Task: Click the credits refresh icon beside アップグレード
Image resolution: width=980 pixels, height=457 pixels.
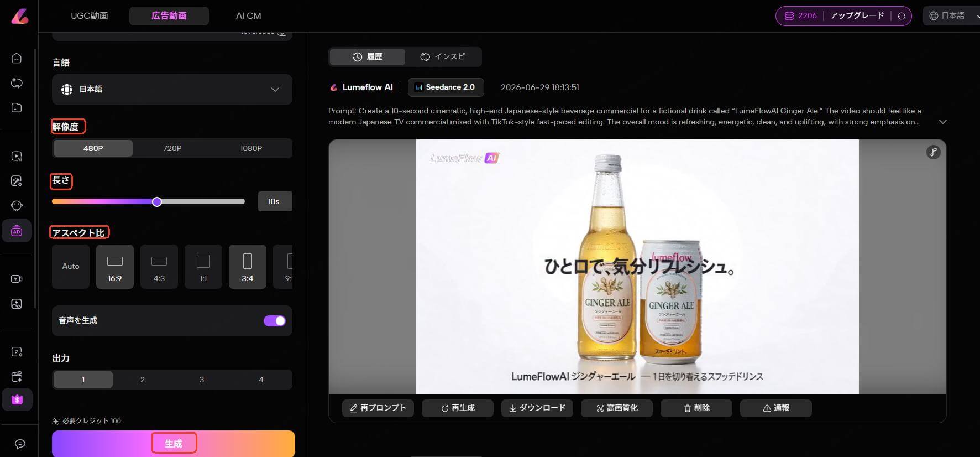Action: [x=902, y=16]
